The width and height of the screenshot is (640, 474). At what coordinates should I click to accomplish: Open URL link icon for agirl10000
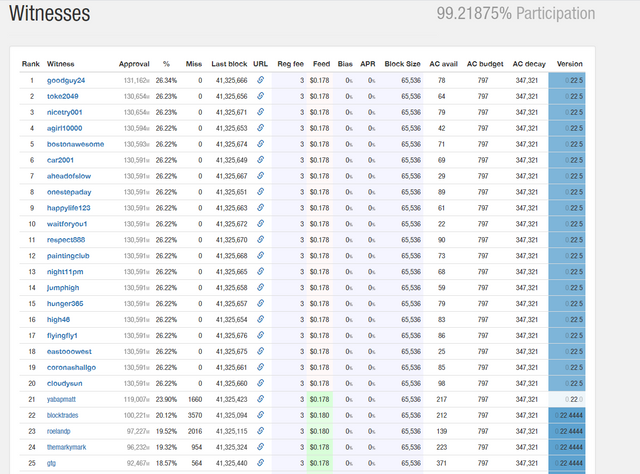[x=260, y=128]
